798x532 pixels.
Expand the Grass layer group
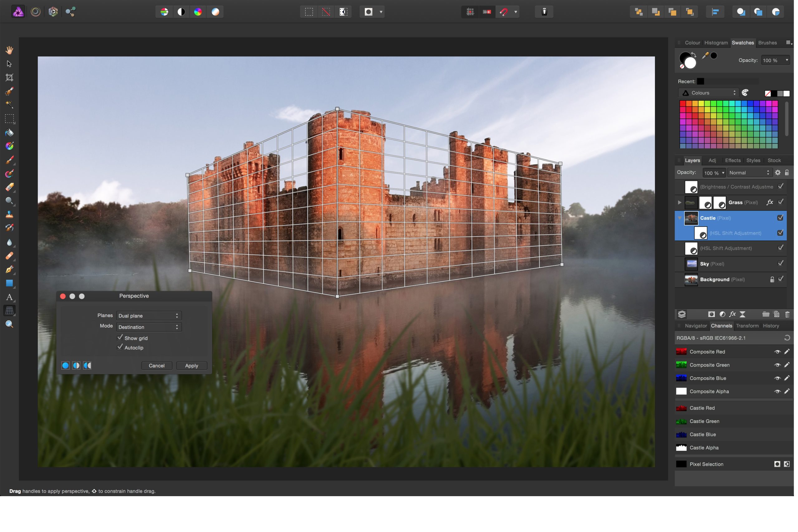[x=680, y=203]
